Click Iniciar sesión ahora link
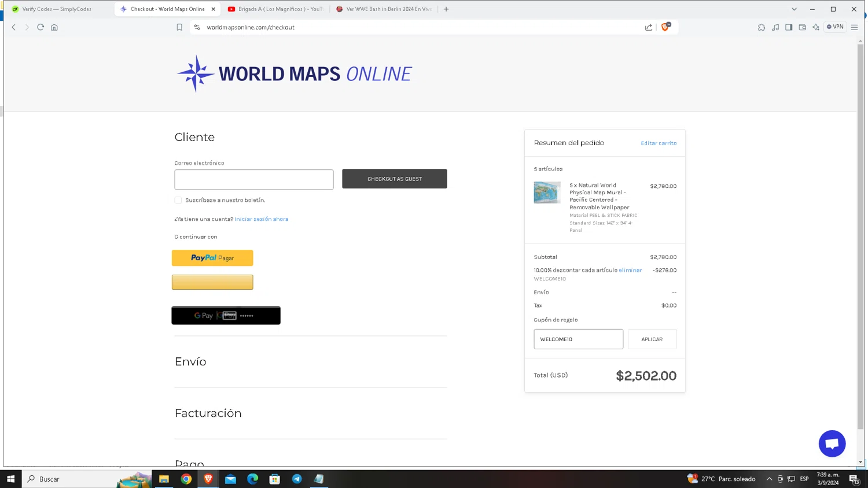Screen dimensions: 868x488 [x=262, y=219]
